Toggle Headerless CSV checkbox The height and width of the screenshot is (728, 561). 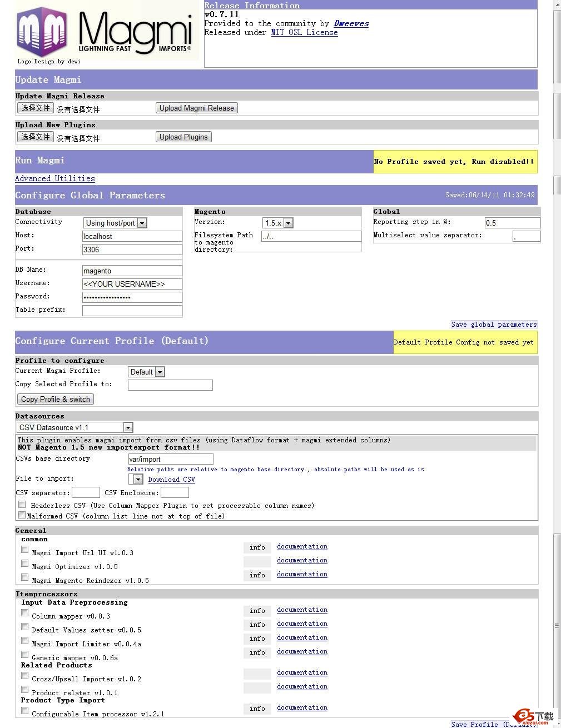click(22, 505)
